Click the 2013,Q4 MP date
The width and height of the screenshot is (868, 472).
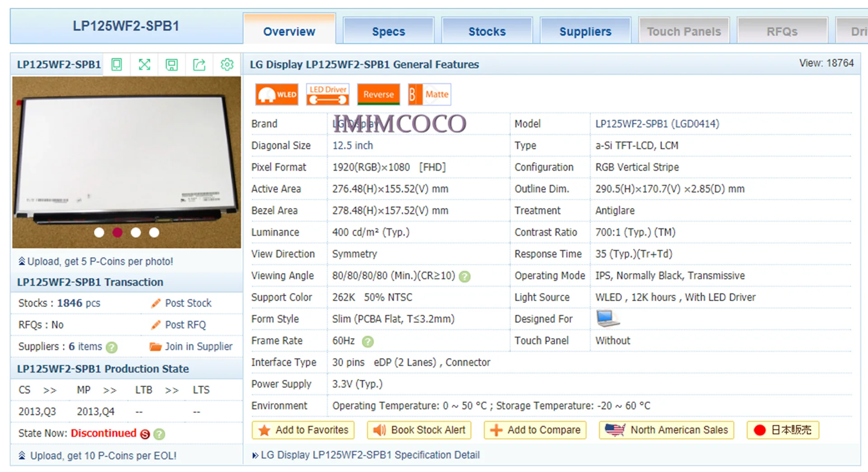[x=95, y=412]
